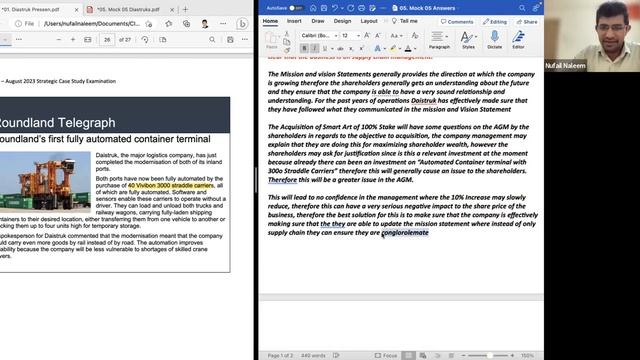The image size is (640, 360).
Task: Toggle the AutoSave switch in Word
Action: [x=296, y=8]
